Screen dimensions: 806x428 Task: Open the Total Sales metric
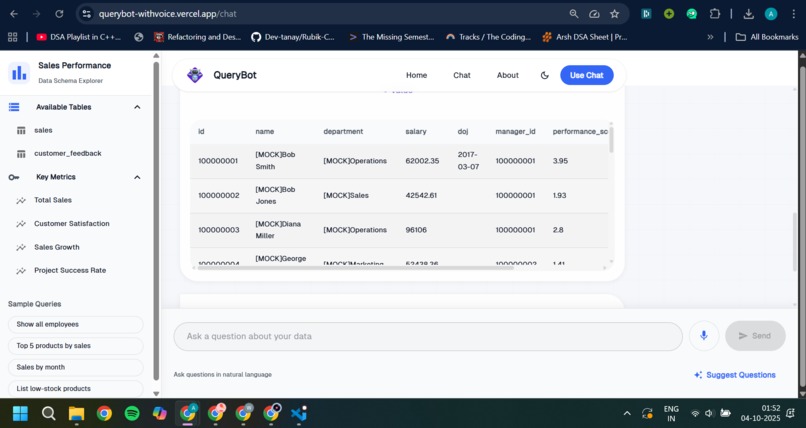pos(53,200)
